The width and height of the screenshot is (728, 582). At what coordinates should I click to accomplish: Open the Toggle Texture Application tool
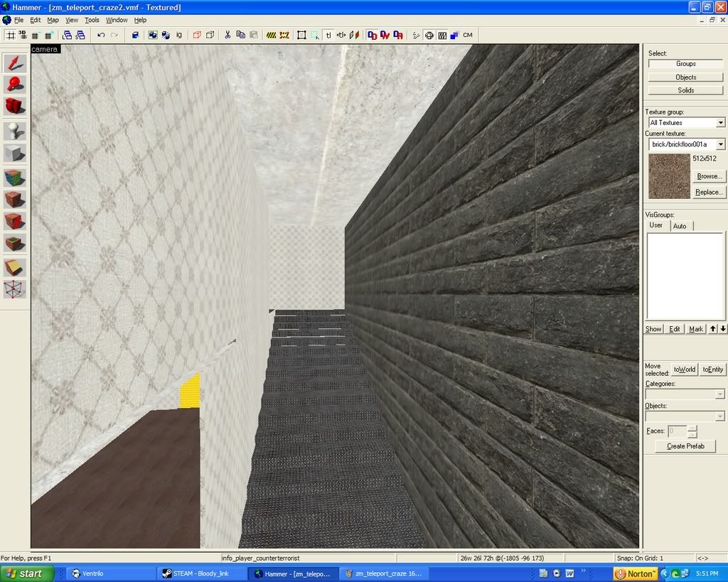pyautogui.click(x=15, y=178)
